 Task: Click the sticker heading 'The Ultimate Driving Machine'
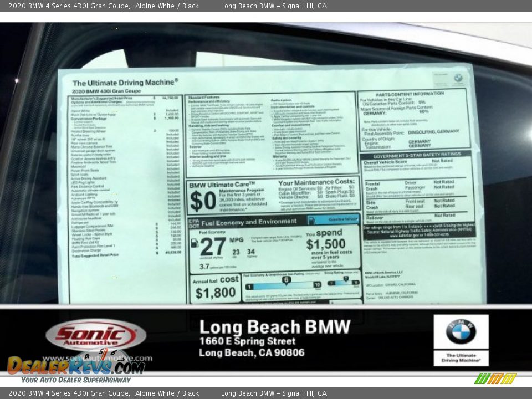tap(125, 83)
